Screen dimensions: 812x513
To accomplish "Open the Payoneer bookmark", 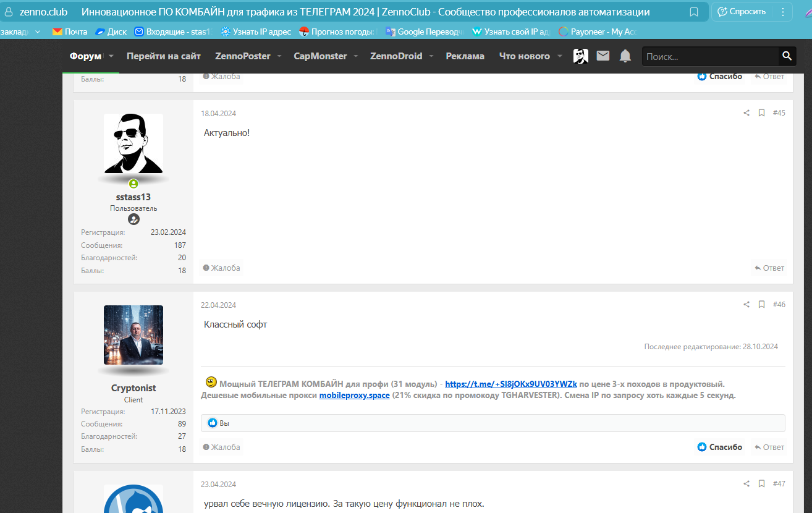I will coord(597,32).
